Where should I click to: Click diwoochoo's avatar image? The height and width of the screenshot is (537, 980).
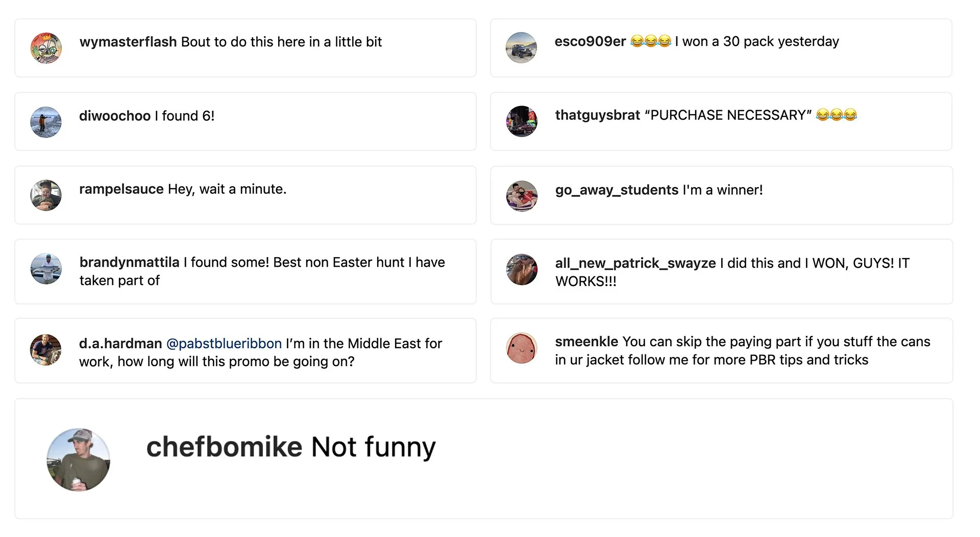coord(46,122)
